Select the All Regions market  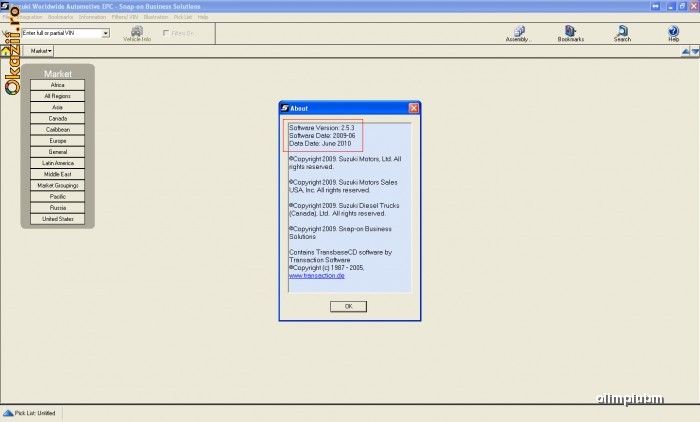coord(58,96)
